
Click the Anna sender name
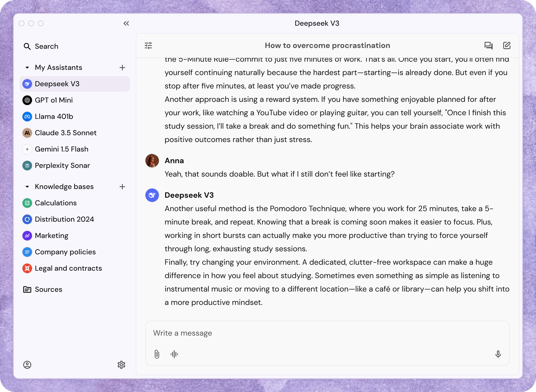coord(174,161)
